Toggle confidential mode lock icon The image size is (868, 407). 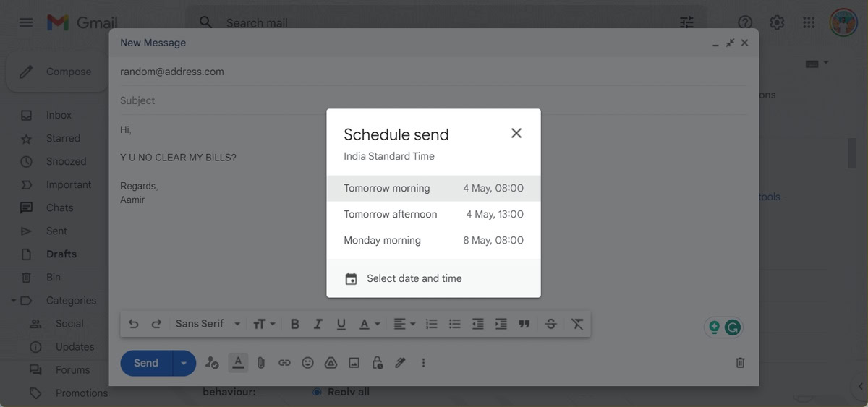pos(377,363)
